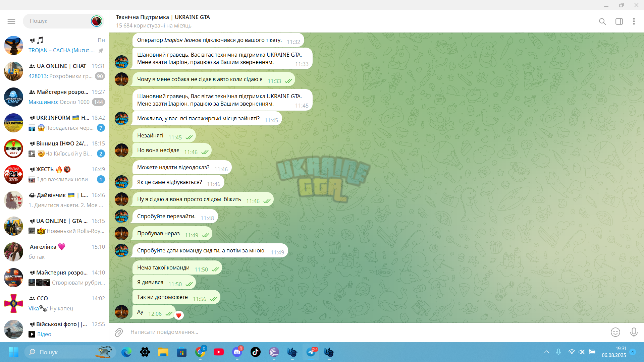Open Вінниця ІНФО 24/7 channel
The height and width of the screenshot is (362, 644).
pos(54,148)
